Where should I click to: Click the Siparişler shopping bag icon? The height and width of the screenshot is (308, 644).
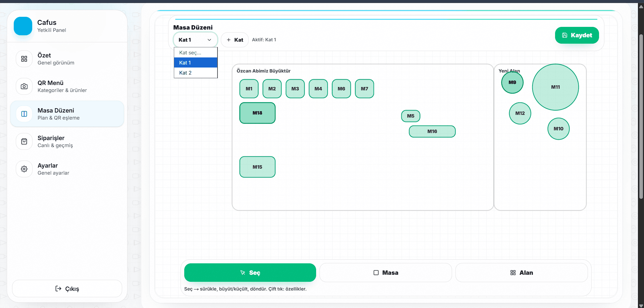tap(24, 141)
